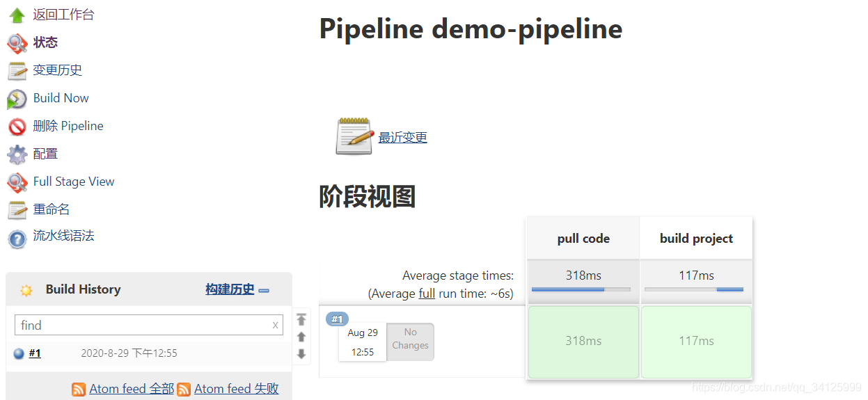
Task: Click the Average stage times label
Action: (x=458, y=276)
